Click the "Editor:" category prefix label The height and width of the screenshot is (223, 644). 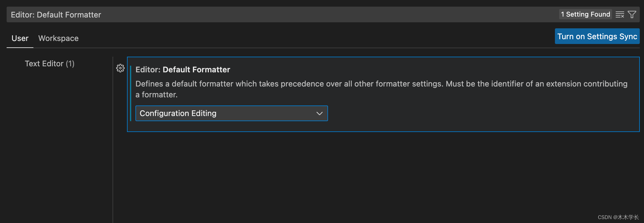[148, 70]
